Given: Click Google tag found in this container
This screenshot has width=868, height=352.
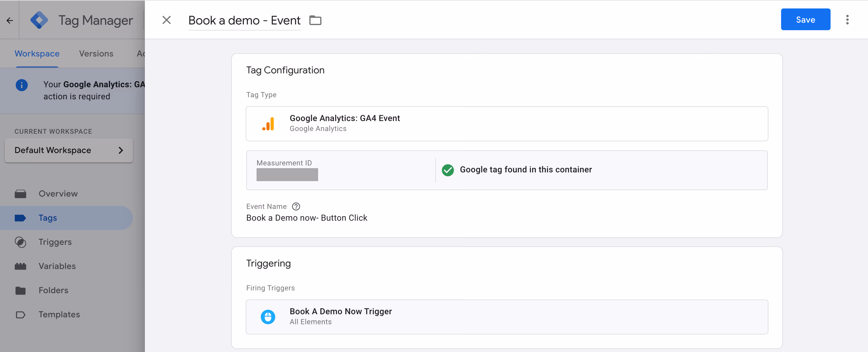Looking at the screenshot, I should [x=526, y=170].
